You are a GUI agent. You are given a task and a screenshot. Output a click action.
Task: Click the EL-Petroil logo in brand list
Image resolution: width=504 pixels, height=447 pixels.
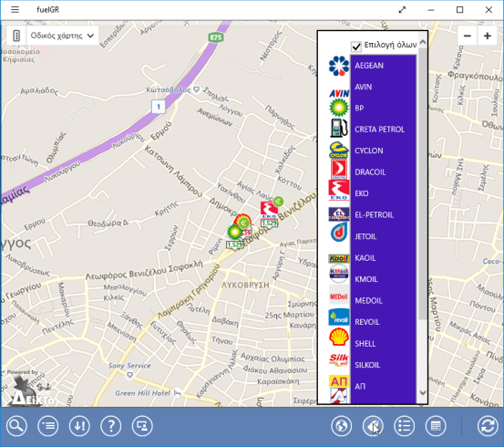[x=339, y=214]
